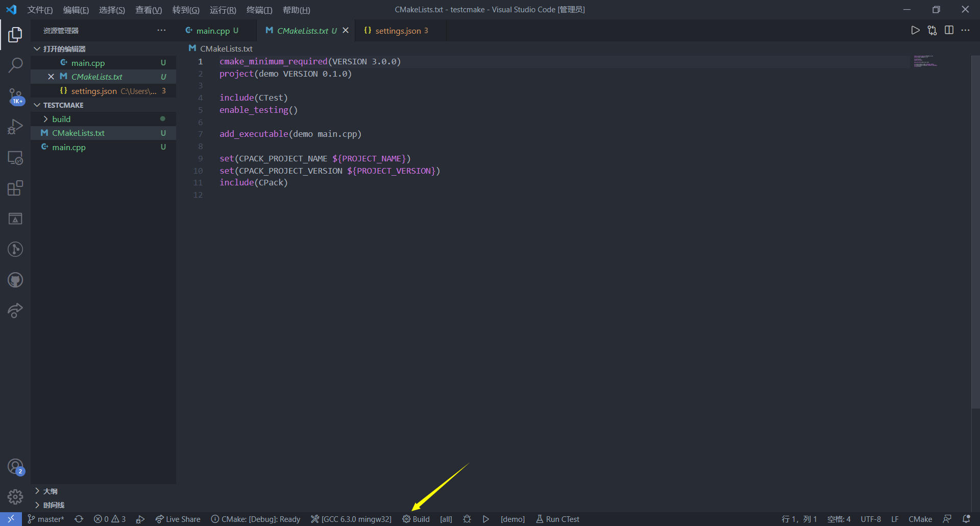This screenshot has height=526, width=980.
Task: Open the Run and Debug view
Action: [15, 127]
